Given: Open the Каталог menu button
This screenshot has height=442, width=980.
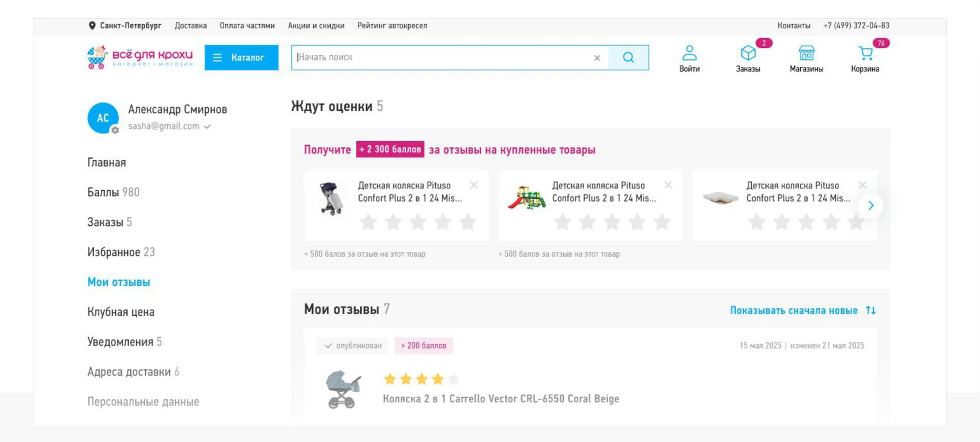Looking at the screenshot, I should pyautogui.click(x=242, y=58).
